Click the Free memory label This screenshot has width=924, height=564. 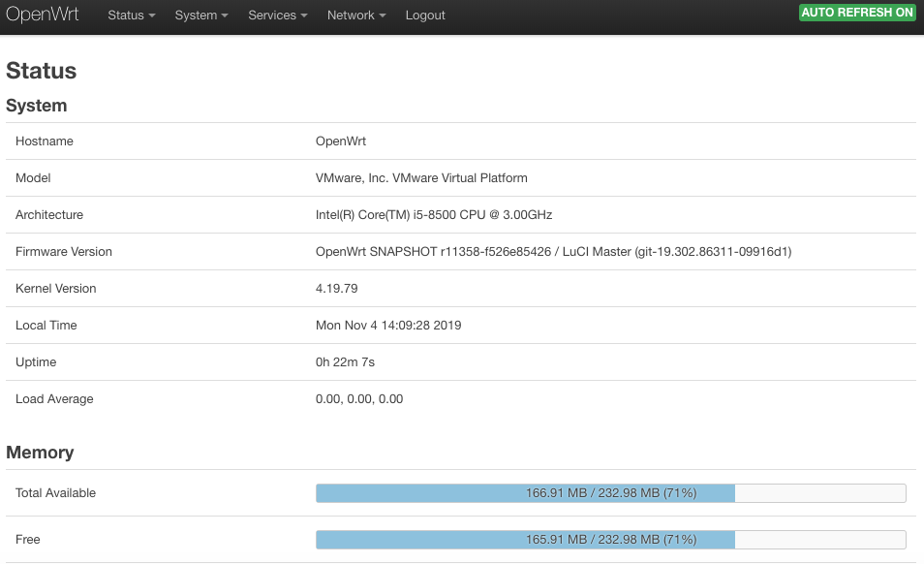28,540
